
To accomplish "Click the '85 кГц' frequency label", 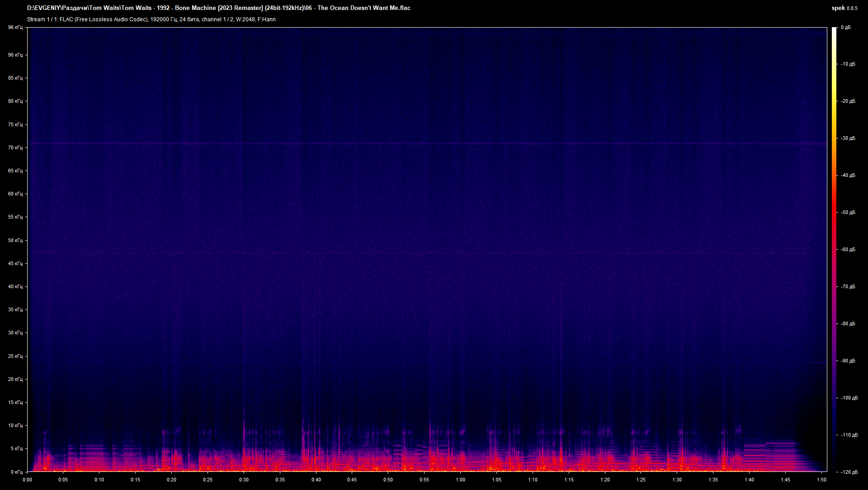I will pyautogui.click(x=15, y=78).
